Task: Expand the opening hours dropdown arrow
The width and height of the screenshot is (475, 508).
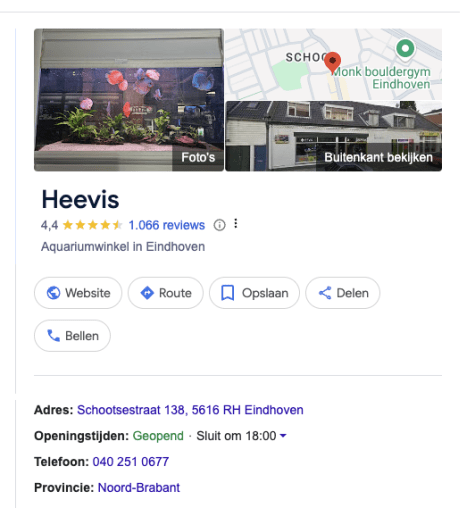Action: 283,436
